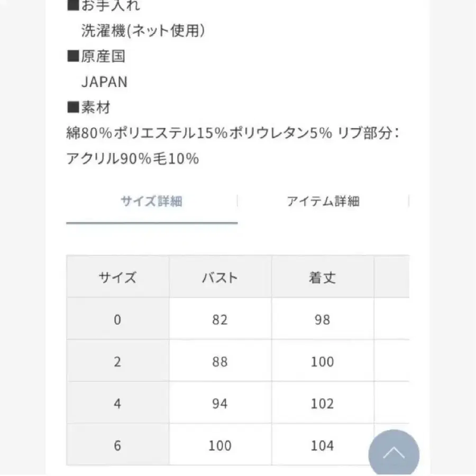Viewport: 476px width, 476px height.
Task: Tap the scroll-to-top arrow button
Action: (393, 453)
